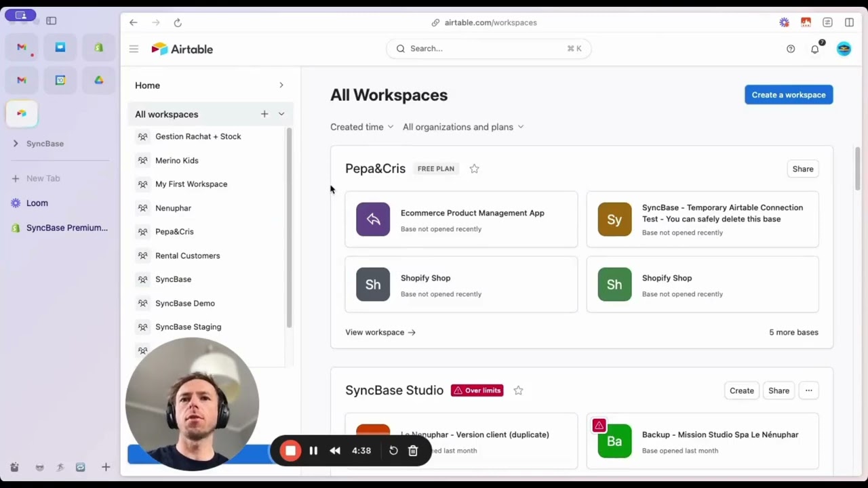Click the Loom extension icon in toolbar
868x488 pixels.
point(785,22)
